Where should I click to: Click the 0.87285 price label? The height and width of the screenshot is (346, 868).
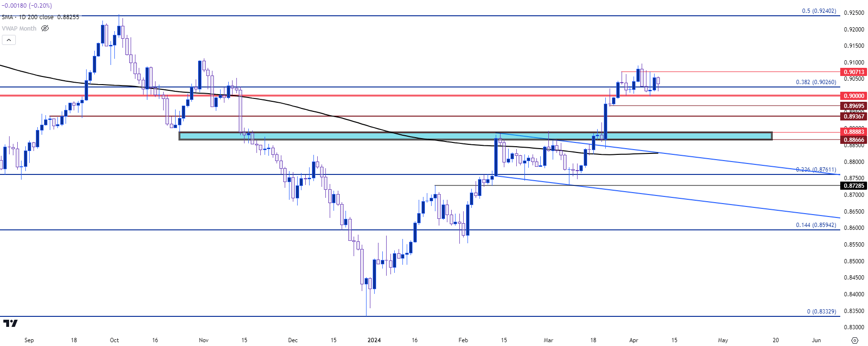click(854, 186)
